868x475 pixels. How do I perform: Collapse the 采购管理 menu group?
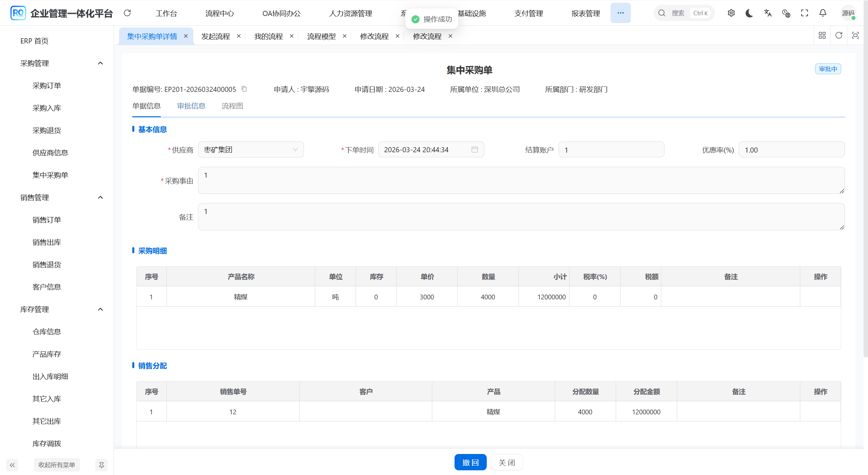point(100,63)
